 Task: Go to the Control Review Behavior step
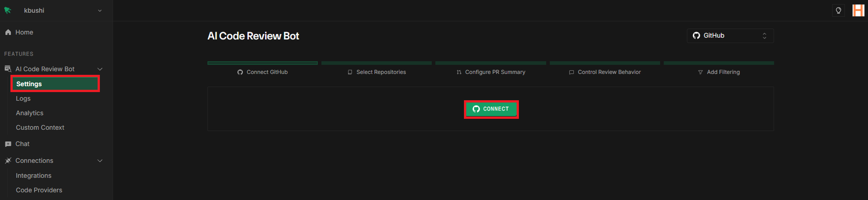605,72
